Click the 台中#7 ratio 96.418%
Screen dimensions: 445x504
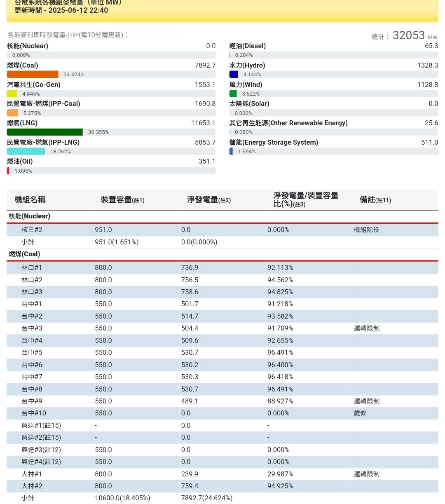(280, 377)
